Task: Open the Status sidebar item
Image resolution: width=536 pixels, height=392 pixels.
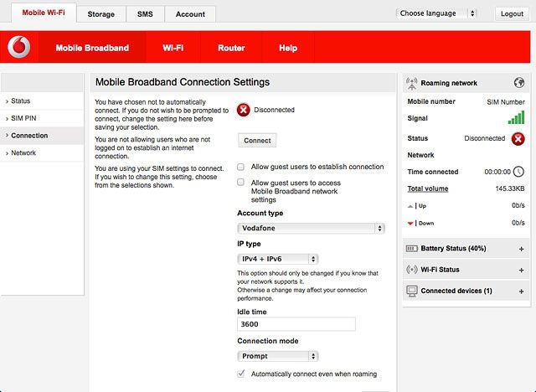Action: point(42,101)
